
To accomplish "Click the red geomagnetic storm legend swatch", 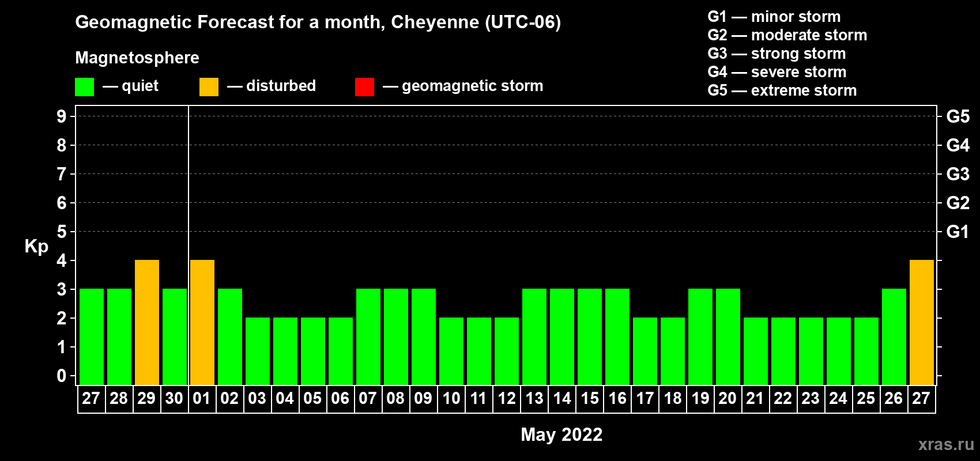I will 365,87.
